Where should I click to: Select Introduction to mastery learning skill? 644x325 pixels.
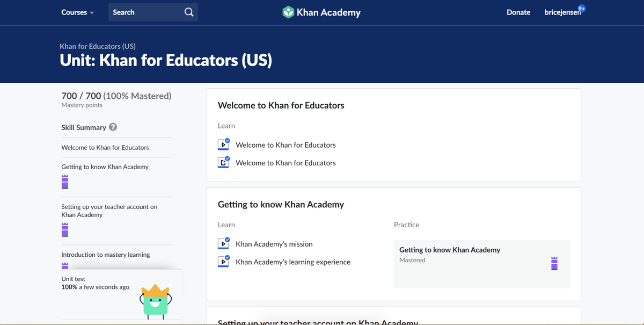[x=106, y=255]
